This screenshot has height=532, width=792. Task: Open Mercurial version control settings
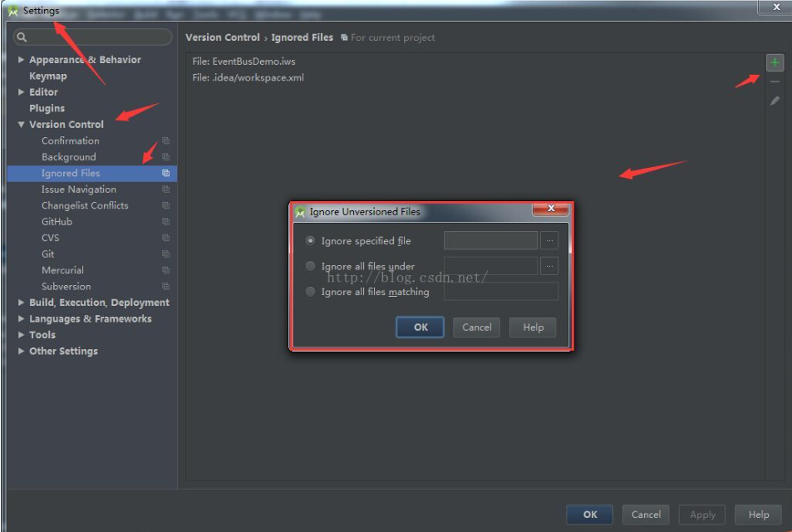click(x=62, y=270)
